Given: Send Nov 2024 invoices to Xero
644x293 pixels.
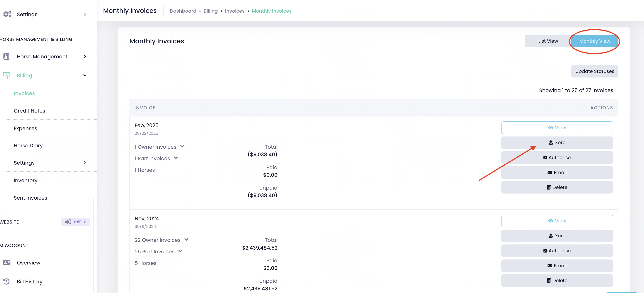Looking at the screenshot, I should click(557, 236).
